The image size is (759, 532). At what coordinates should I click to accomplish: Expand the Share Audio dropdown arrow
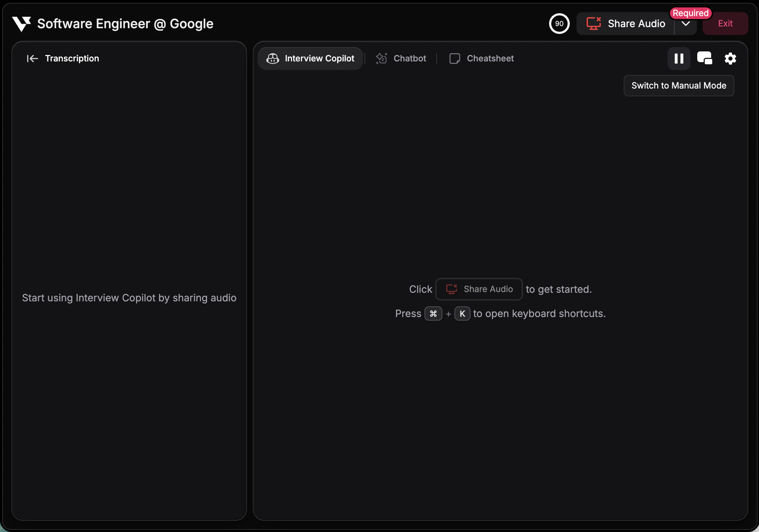coord(685,24)
